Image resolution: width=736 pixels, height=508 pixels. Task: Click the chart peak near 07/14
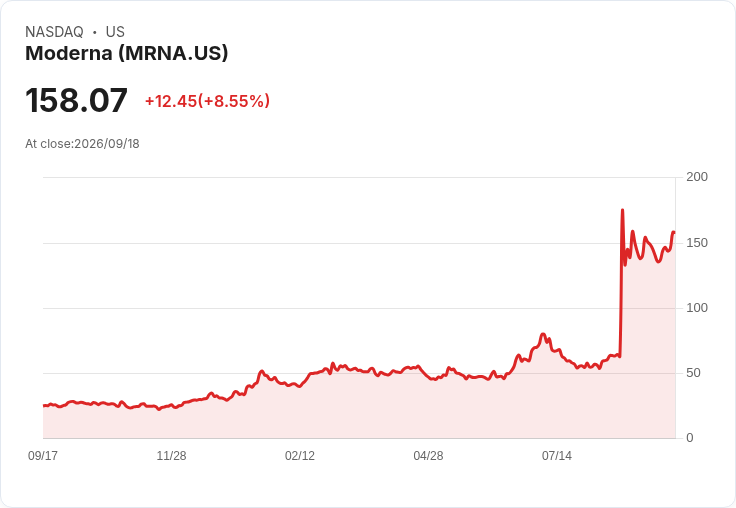click(543, 334)
